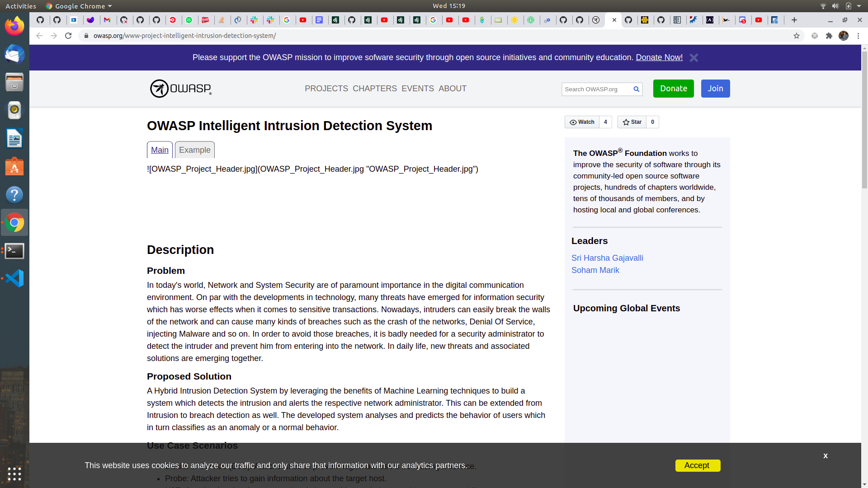Open the ABOUT menu

pyautogui.click(x=453, y=89)
